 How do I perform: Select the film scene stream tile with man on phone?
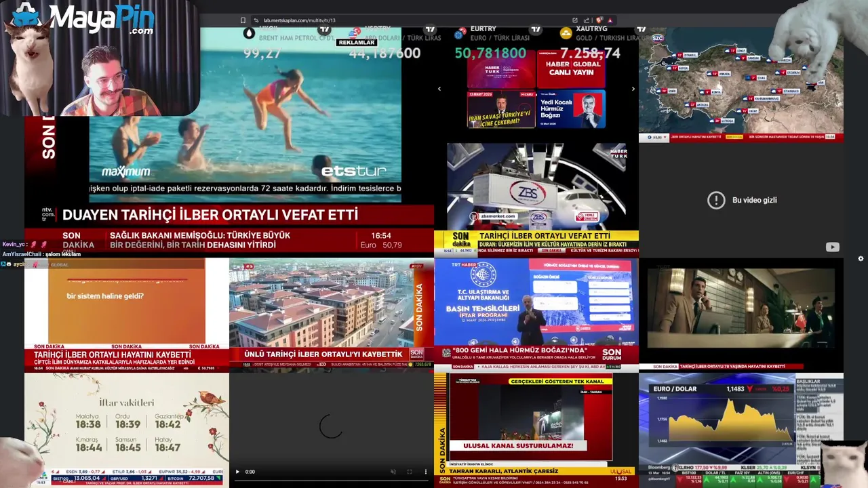coord(741,314)
